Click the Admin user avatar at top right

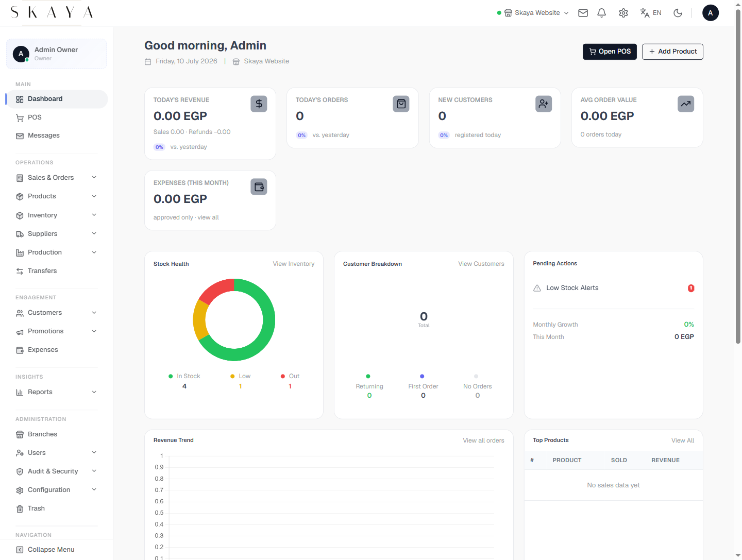point(711,13)
